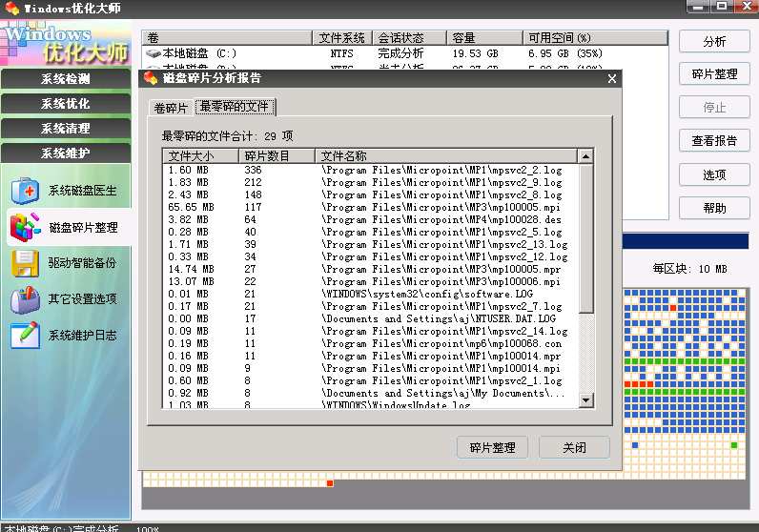Viewport: 759px width, 532px height.
Task: Click the 可用空间 (%) column header
Action: pyautogui.click(x=595, y=38)
